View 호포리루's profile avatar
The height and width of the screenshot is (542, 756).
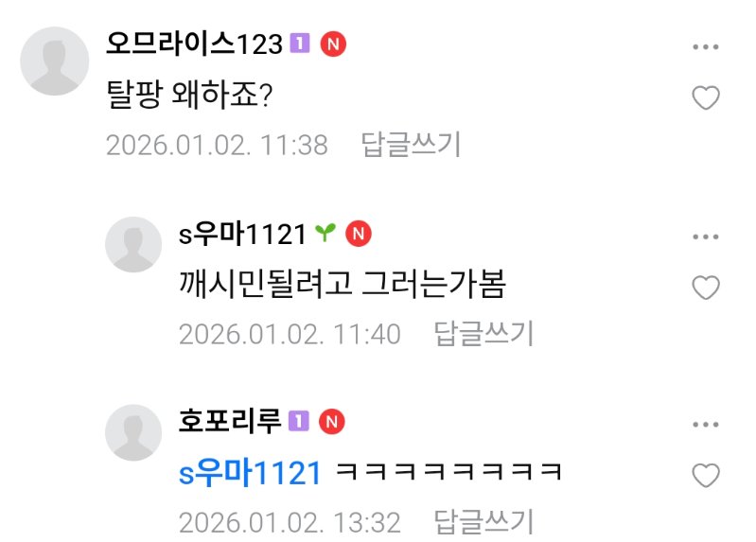[x=133, y=432]
